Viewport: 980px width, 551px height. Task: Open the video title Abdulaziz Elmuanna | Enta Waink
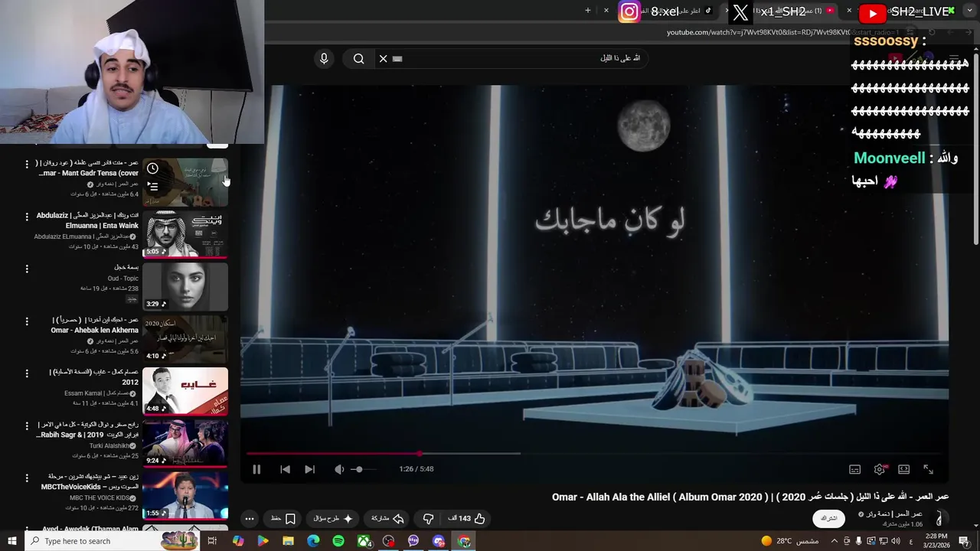[x=88, y=220]
